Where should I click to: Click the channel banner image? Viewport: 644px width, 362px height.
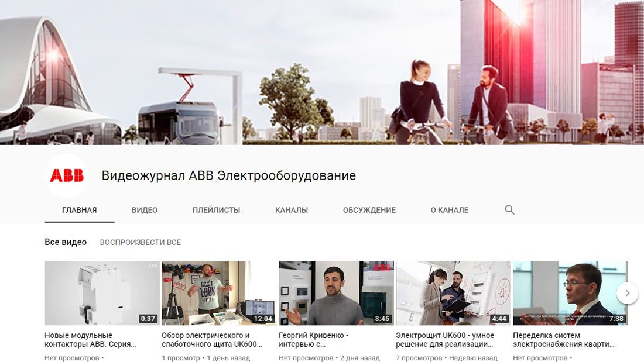point(322,73)
